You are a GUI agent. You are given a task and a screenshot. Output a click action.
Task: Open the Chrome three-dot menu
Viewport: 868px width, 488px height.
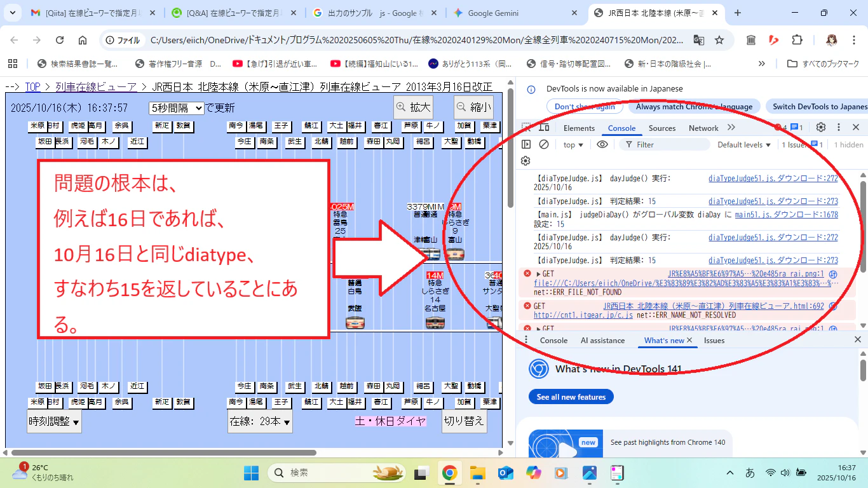pos(854,40)
